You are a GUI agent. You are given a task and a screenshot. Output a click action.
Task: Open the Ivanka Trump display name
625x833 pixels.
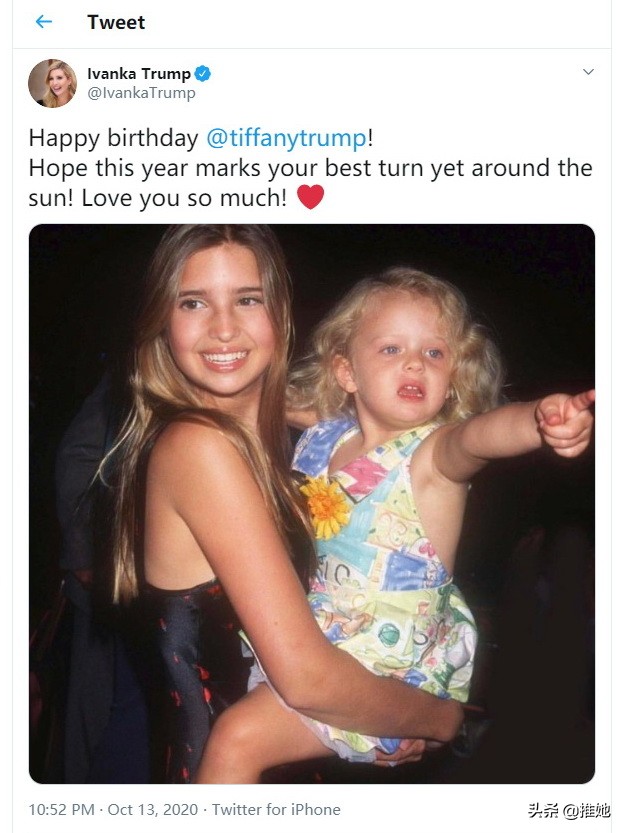138,73
